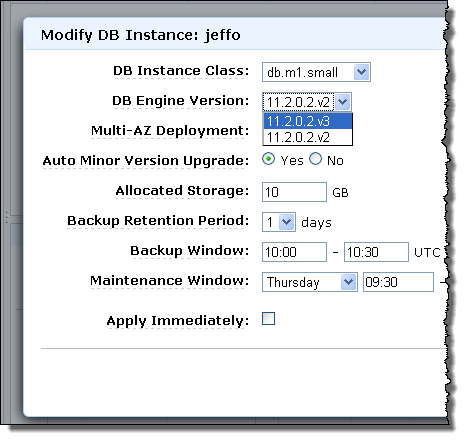
Task: Click the Backup Retention Period label
Action: 158,221
